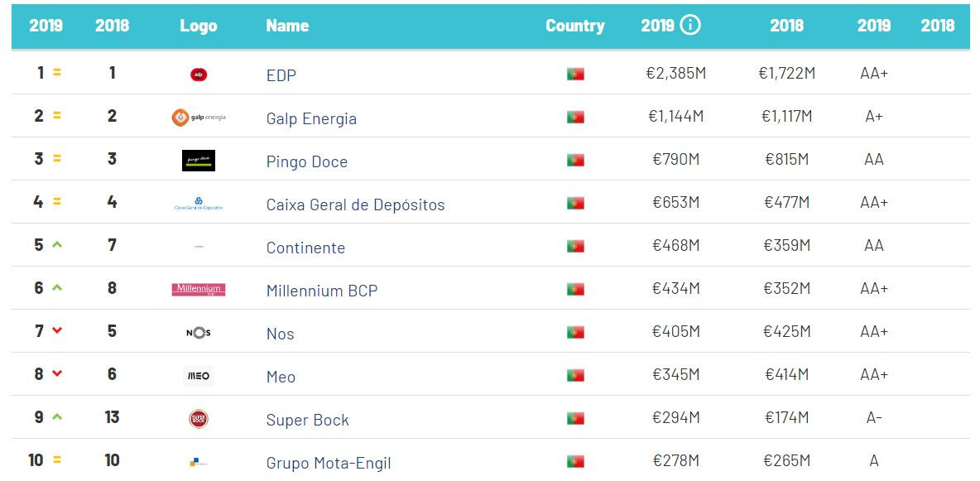Image resolution: width=980 pixels, height=481 pixels.
Task: Click the EDP logo icon
Action: point(199,75)
